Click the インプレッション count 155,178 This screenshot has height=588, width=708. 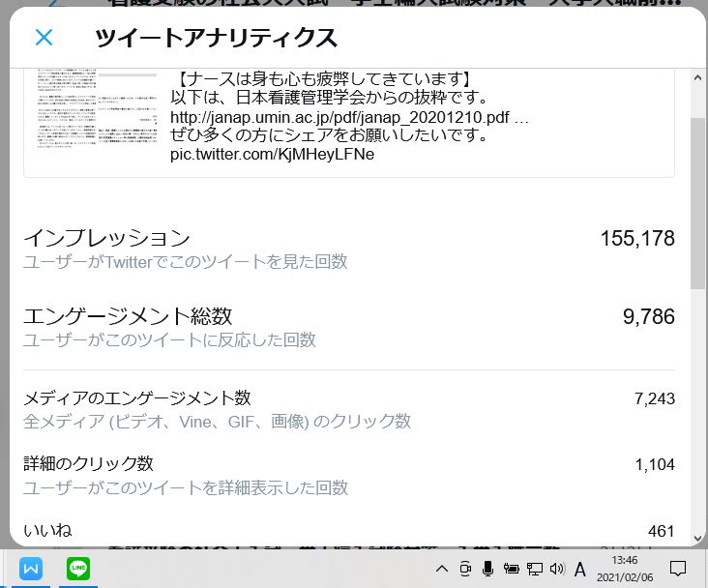coord(636,238)
